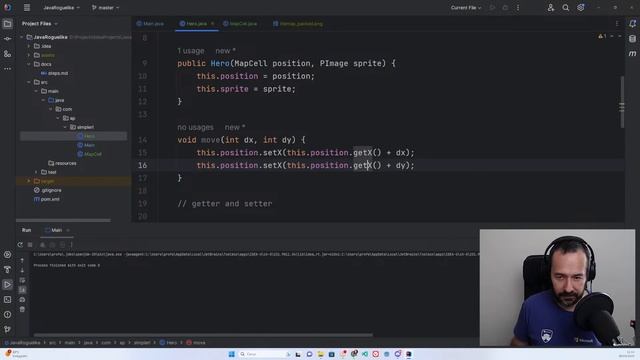Open the Commit tool window

pyautogui.click(x=7, y=39)
